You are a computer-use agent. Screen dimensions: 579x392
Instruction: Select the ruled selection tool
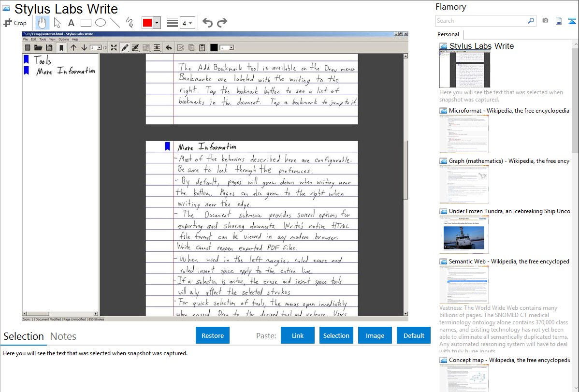coord(146,48)
